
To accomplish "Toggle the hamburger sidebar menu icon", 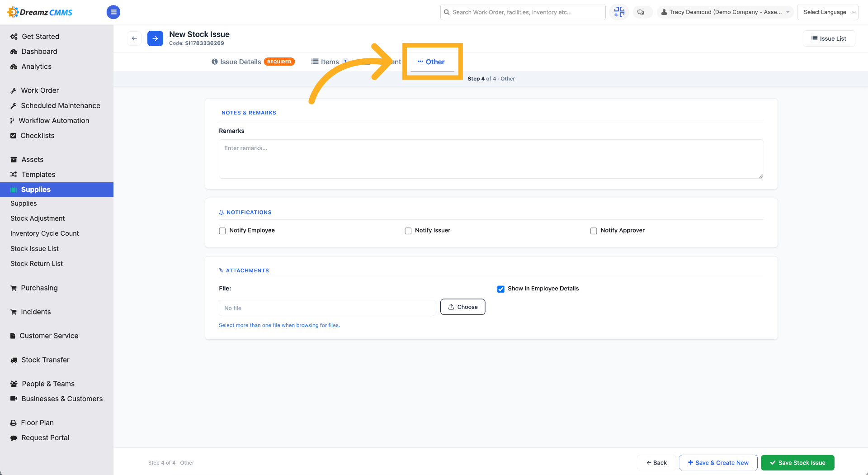I will [x=113, y=12].
